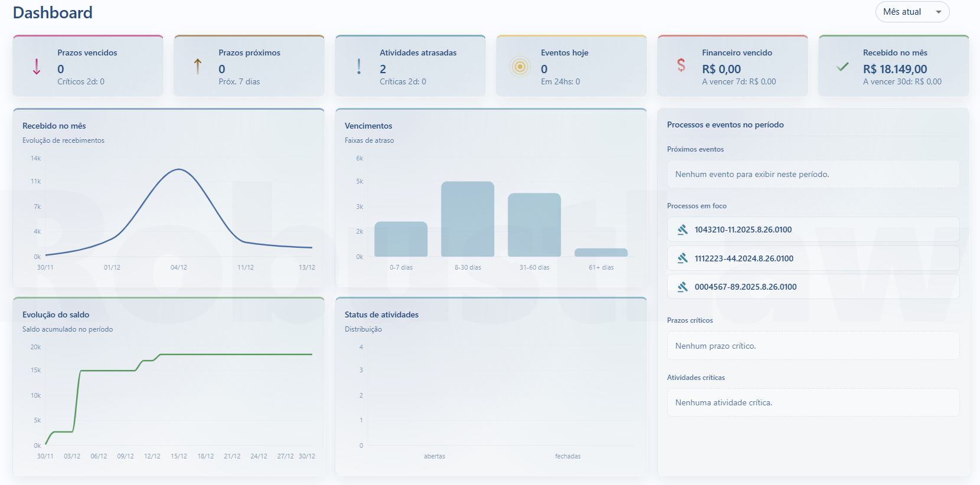Click gavel icon beside process 0004567-89.2025.8.26.0100
The image size is (980, 485).
(x=682, y=287)
